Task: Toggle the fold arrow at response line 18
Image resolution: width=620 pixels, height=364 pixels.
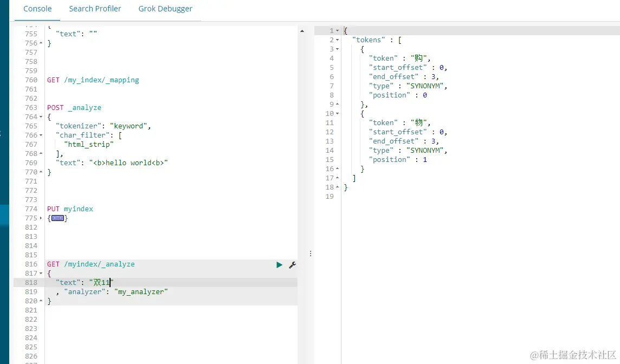Action: click(x=337, y=187)
